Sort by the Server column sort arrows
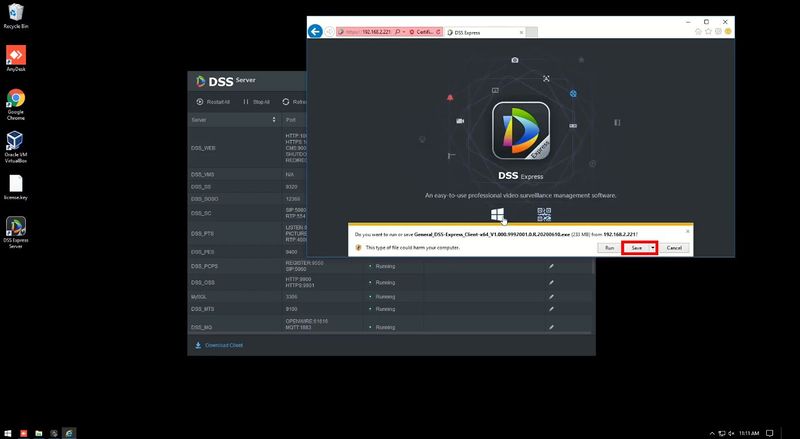This screenshot has width=800, height=439. [x=274, y=119]
